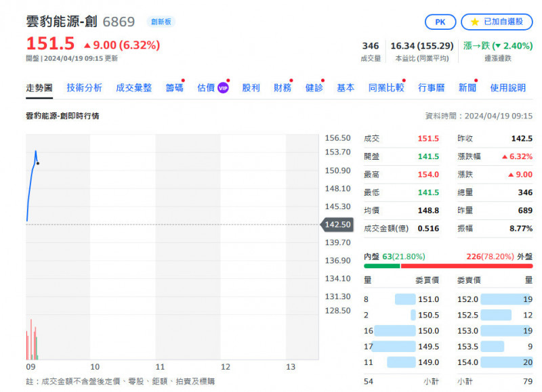Viewport: 542px width, 392px height.
Task: Click the 10 o'clock label on time axis
Action: point(95,367)
